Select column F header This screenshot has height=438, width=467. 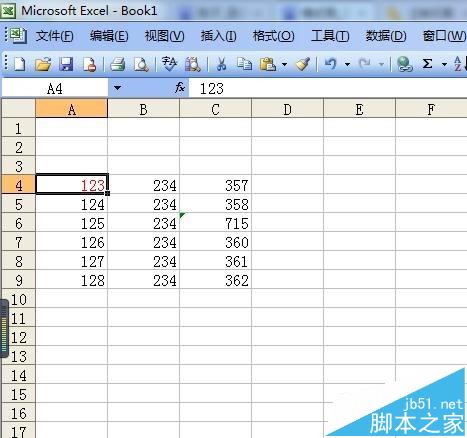point(431,109)
